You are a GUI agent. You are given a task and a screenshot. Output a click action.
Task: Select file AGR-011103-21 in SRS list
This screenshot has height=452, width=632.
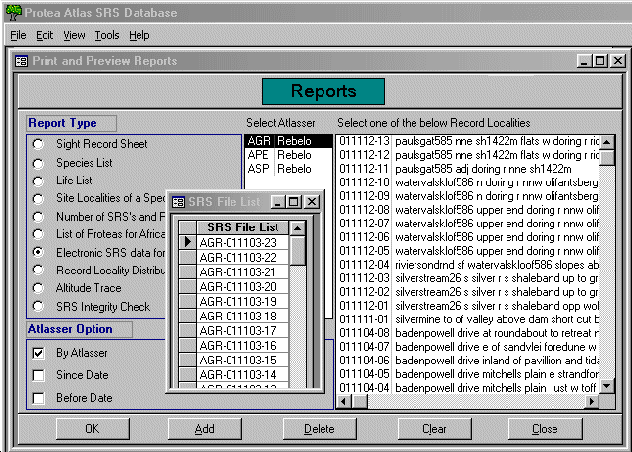click(242, 272)
